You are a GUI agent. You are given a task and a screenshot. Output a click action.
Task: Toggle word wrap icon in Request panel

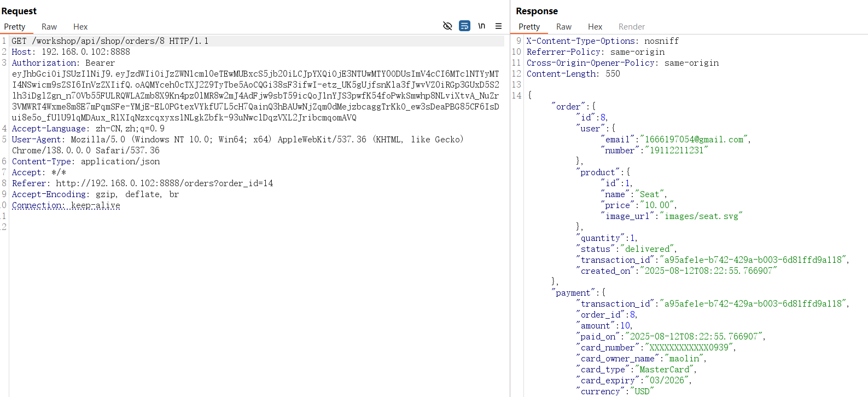coord(464,26)
